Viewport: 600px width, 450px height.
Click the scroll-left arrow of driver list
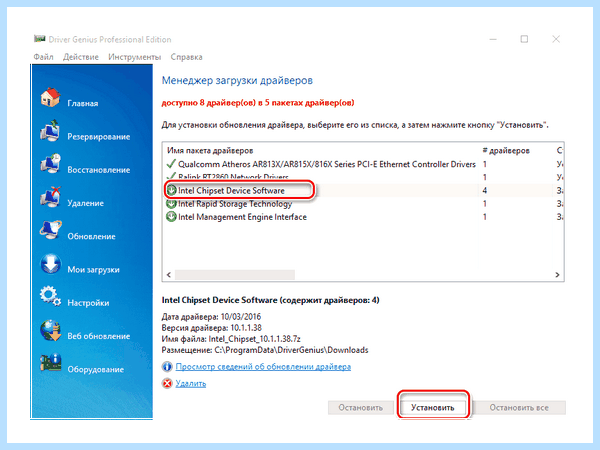tap(169, 275)
